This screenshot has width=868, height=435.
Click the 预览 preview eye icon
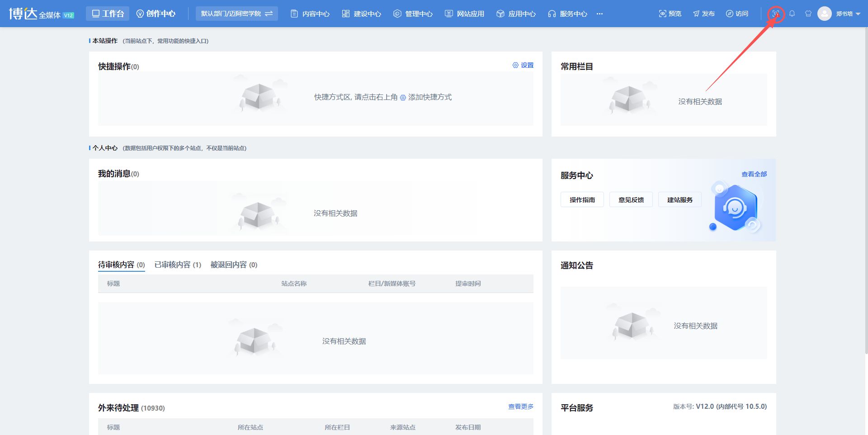point(663,14)
